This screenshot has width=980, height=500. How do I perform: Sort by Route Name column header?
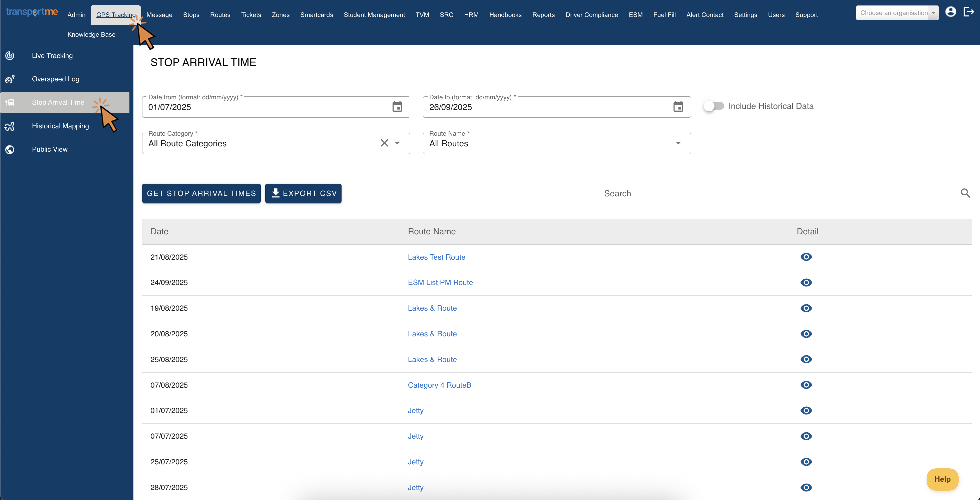(431, 231)
